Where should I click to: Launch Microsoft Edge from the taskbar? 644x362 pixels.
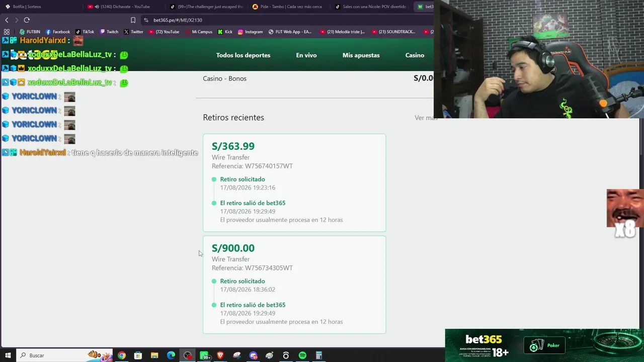point(171,355)
